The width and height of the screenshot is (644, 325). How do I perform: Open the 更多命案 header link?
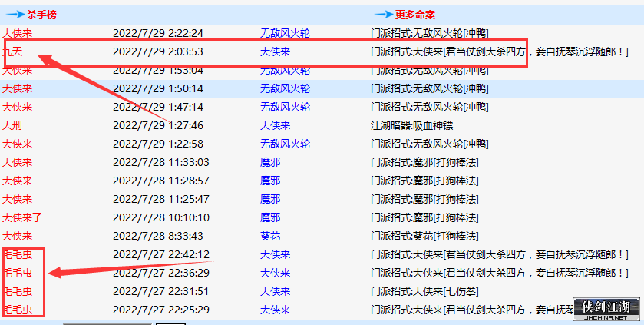click(414, 15)
